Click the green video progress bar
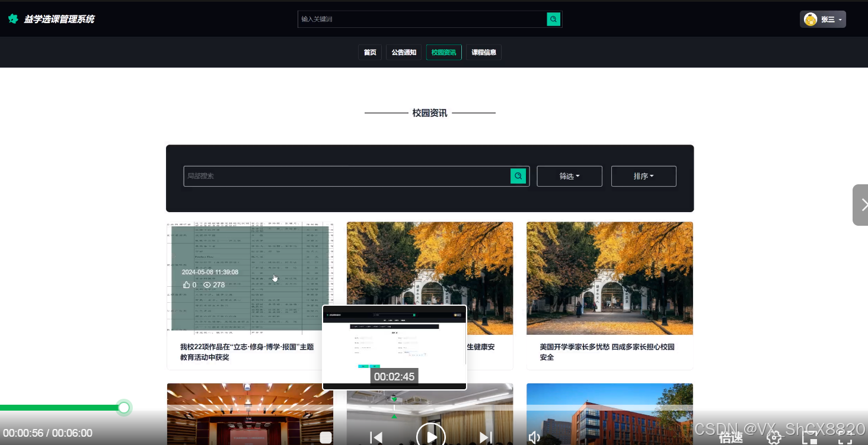Screen dimensions: 868x445 pyautogui.click(x=59, y=408)
